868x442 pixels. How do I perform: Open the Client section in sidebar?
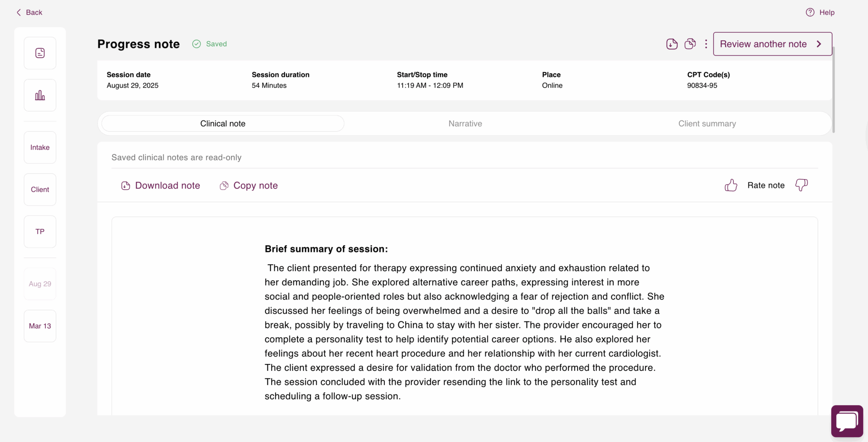pos(40,190)
